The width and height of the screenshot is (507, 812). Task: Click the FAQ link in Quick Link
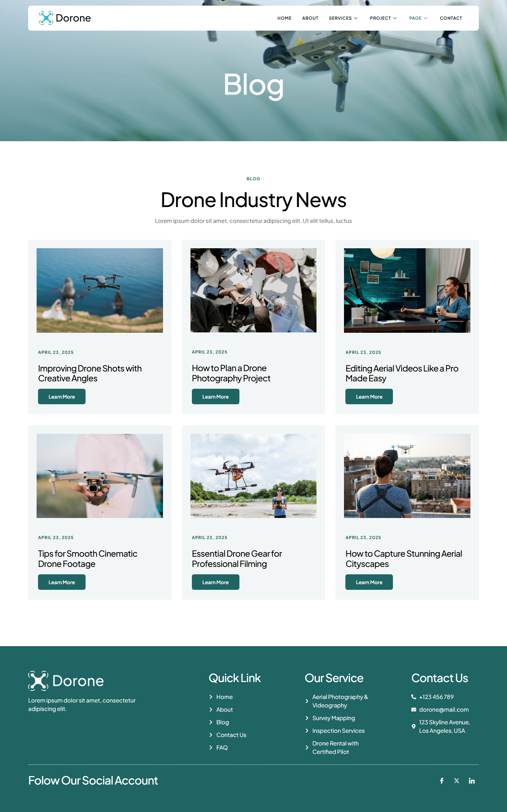tap(222, 748)
